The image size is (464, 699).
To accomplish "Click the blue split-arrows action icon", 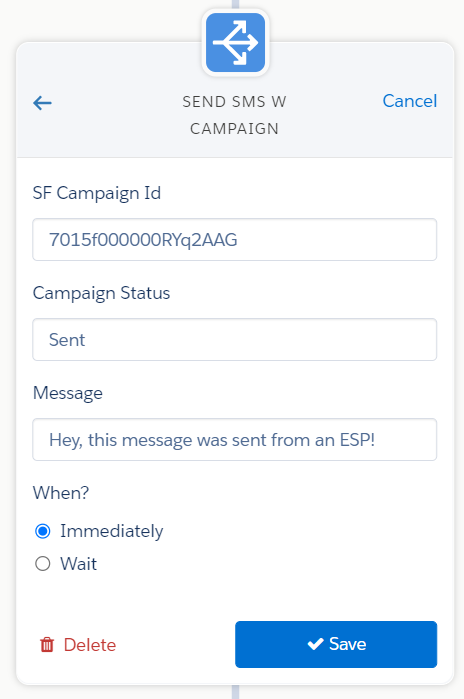I will [235, 43].
